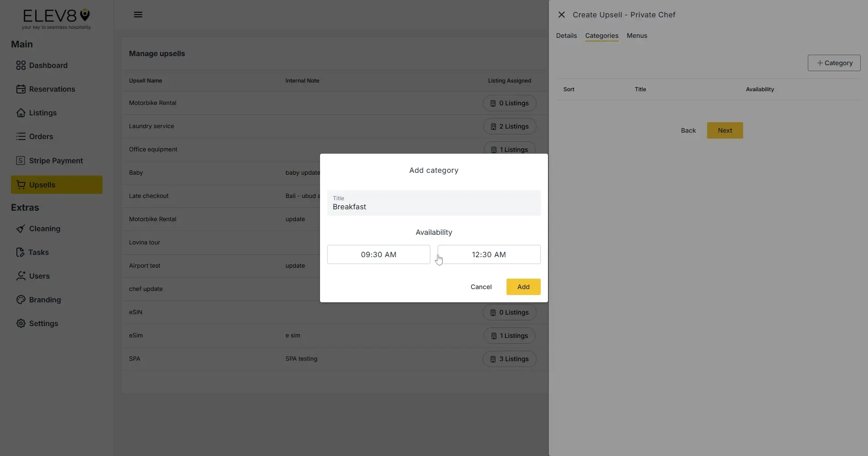The width and height of the screenshot is (868, 456).
Task: Open the 09:30 AM start time picker
Action: (378, 254)
